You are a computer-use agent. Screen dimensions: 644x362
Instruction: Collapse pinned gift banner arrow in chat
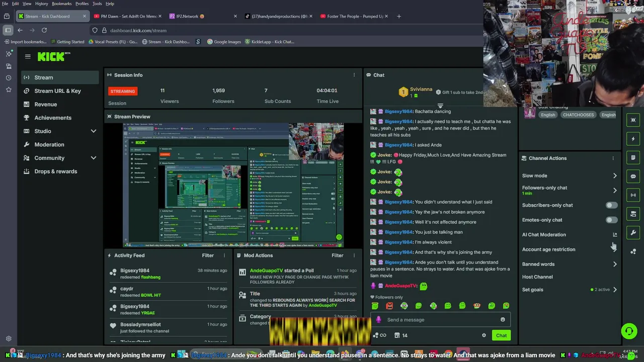(x=440, y=106)
